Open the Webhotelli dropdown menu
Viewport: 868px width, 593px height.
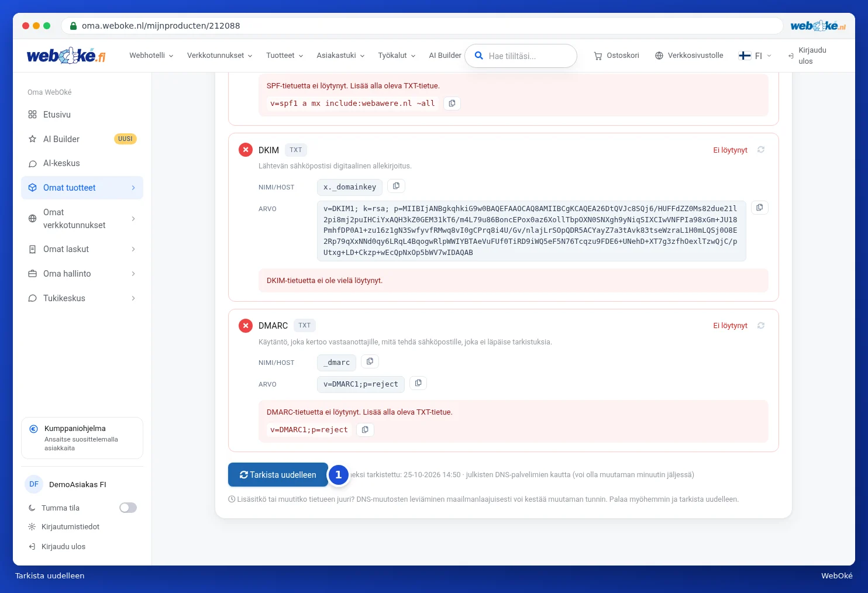coord(151,56)
